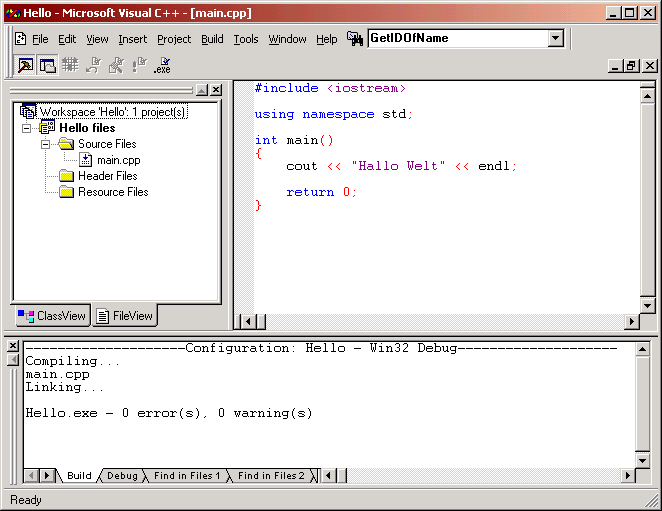Collapse the Source Files tree node
The width and height of the screenshot is (662, 511).
[x=45, y=144]
